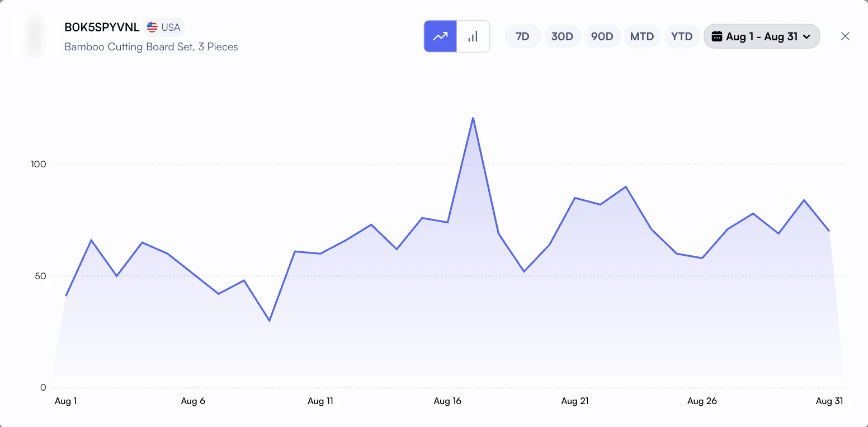The width and height of the screenshot is (868, 427).
Task: Click the 100 y-axis label
Action: click(x=39, y=165)
